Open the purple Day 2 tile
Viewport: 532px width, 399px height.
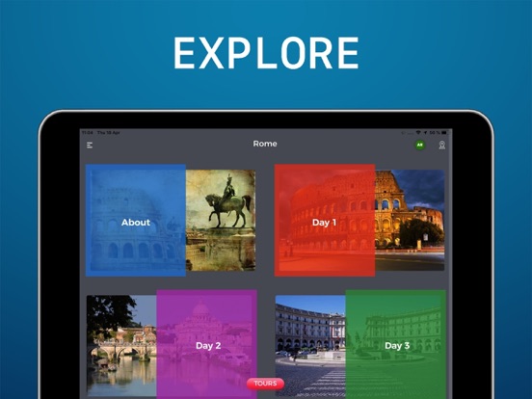[x=206, y=344]
